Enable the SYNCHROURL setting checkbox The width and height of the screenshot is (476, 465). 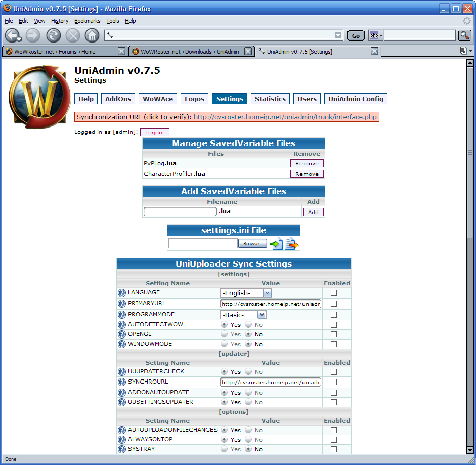(334, 382)
